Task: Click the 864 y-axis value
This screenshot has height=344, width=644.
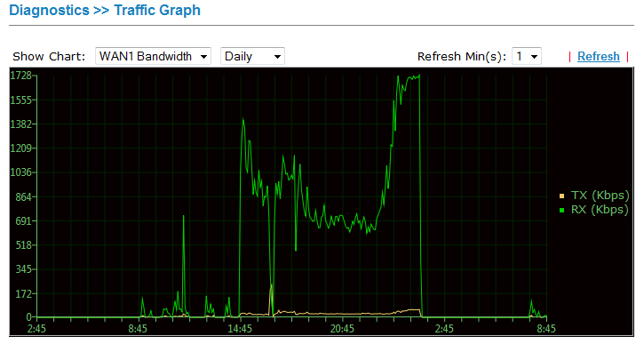Action: [x=23, y=196]
